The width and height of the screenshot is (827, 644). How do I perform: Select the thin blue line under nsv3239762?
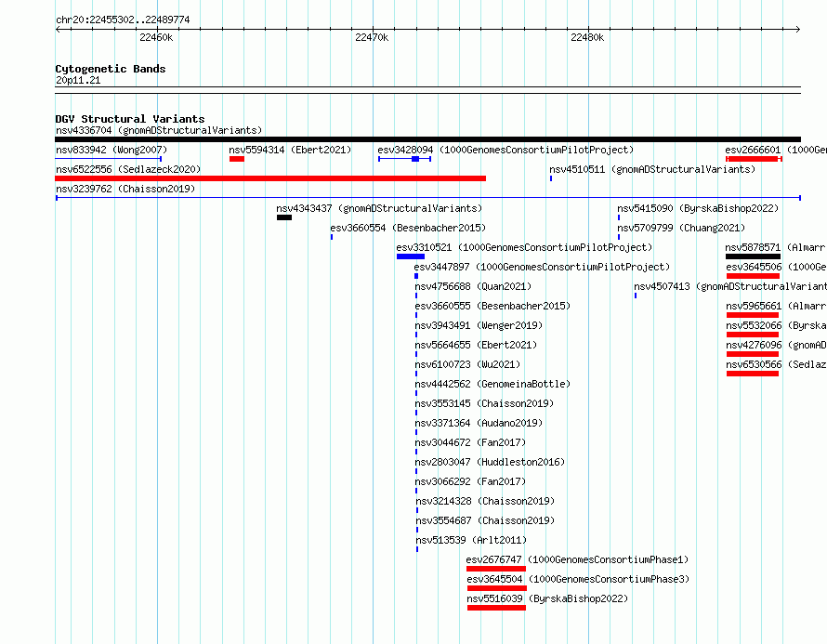[428, 198]
